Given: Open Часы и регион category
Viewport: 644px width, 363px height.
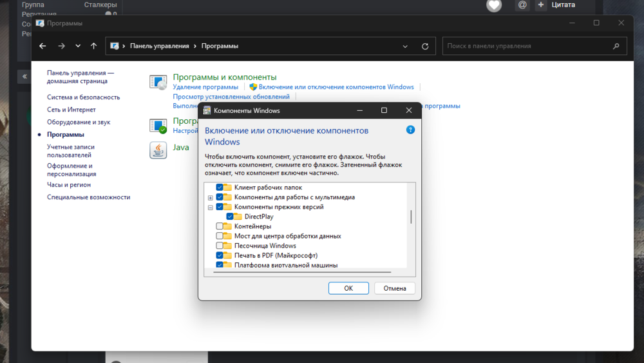Looking at the screenshot, I should pos(69,184).
